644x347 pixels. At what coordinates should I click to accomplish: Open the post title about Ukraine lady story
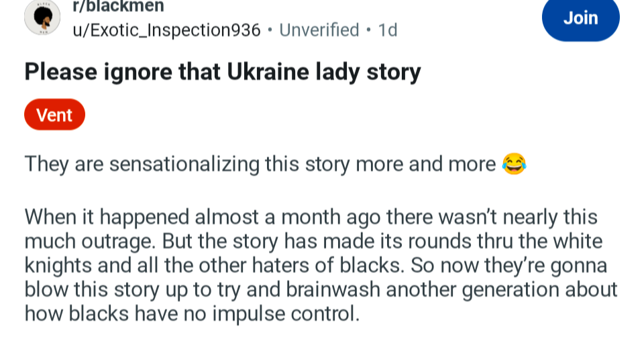click(223, 72)
